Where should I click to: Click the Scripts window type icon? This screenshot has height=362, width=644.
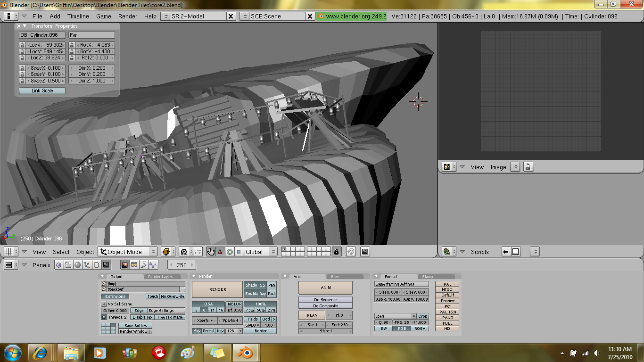pos(449,252)
